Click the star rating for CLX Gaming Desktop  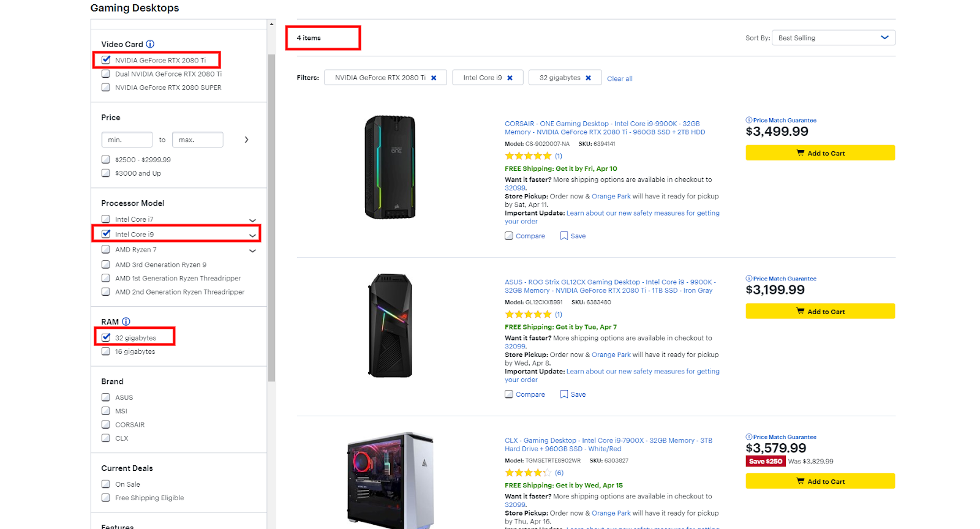tap(528, 473)
